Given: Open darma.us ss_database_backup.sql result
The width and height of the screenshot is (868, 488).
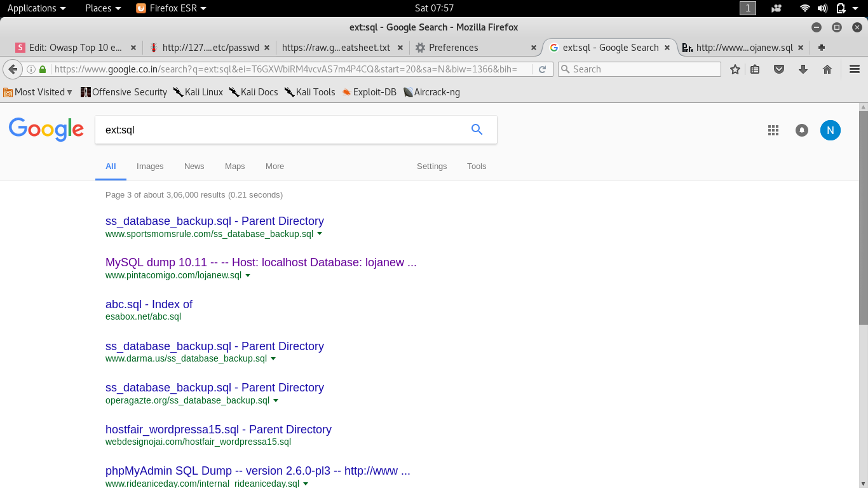Looking at the screenshot, I should (x=215, y=346).
